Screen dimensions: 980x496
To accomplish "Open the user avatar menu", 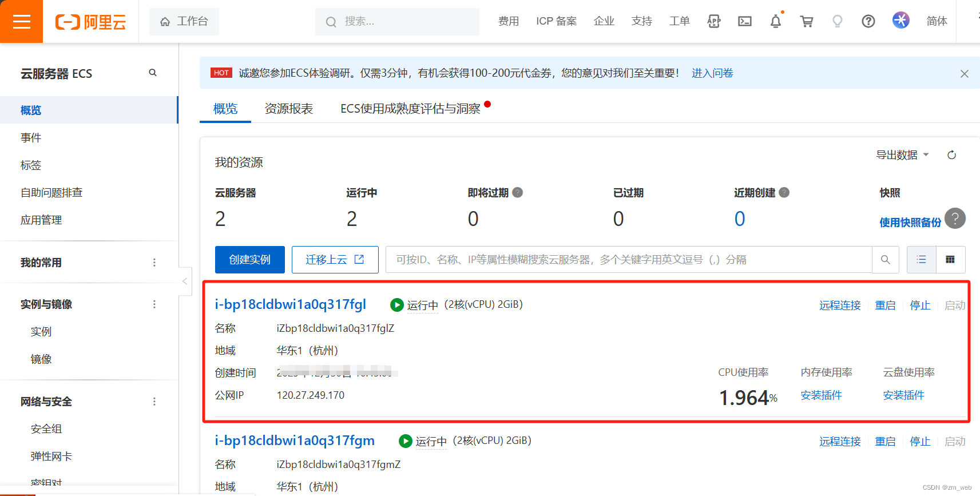I will click(x=900, y=21).
